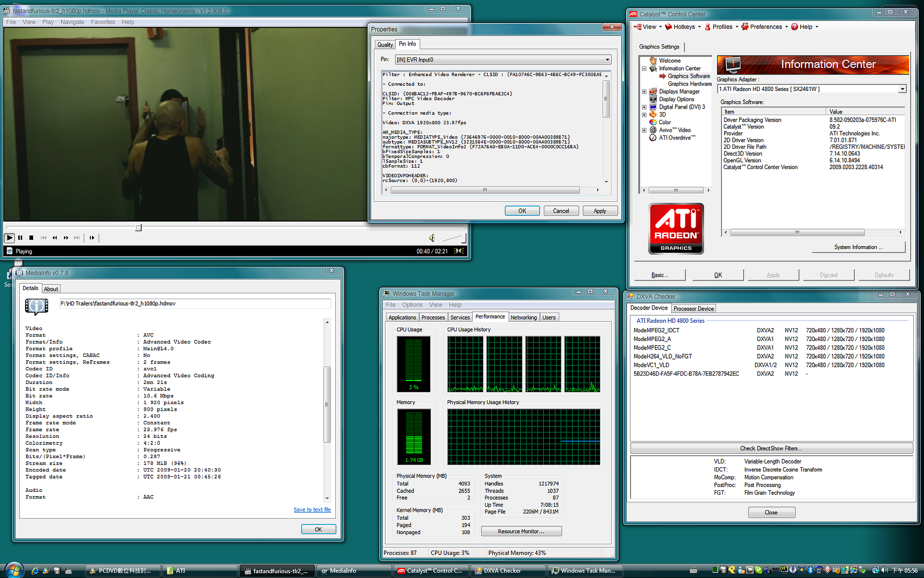Click the 3D icon in the Catalyst tree
This screenshot has height=578, width=924.
[653, 115]
